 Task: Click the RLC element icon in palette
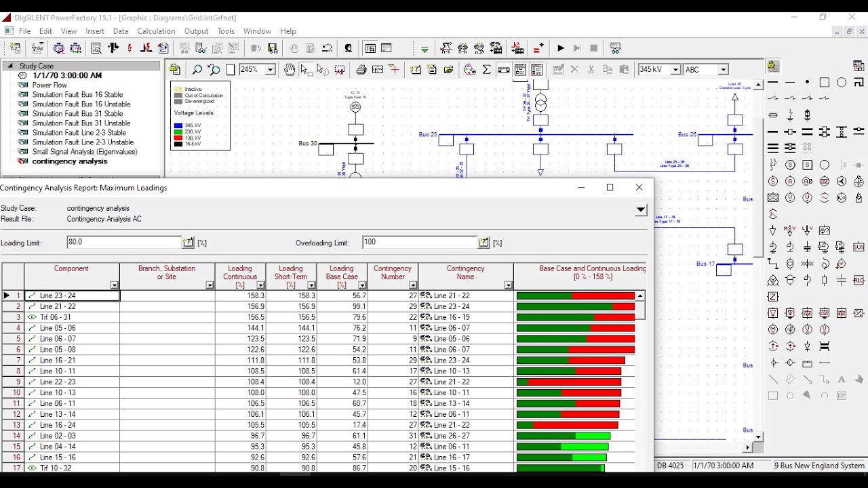click(x=859, y=281)
